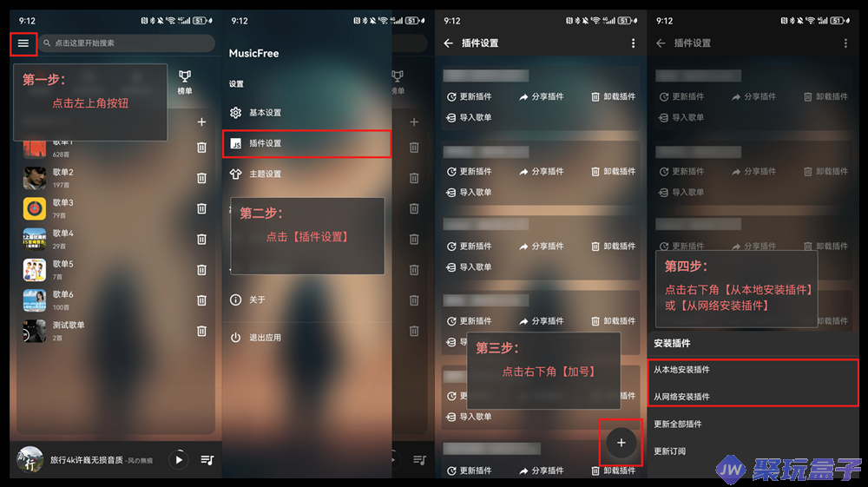Viewport: 868px width, 487px height.
Task: Open the hamburger menu at top left
Action: 23,43
